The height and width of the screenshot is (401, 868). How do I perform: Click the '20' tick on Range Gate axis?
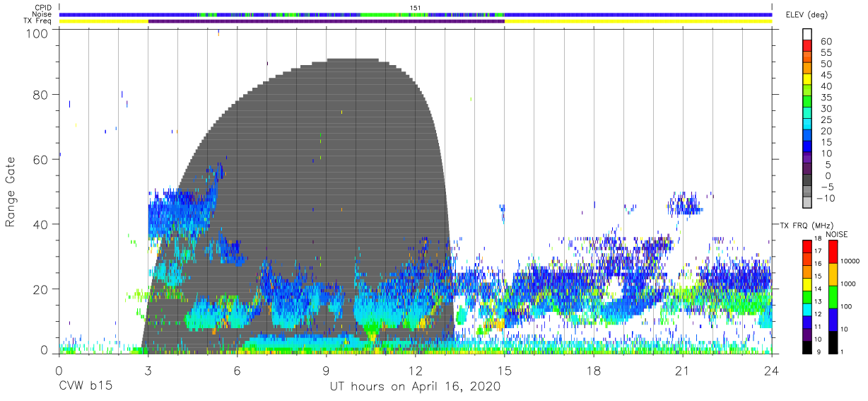click(42, 289)
